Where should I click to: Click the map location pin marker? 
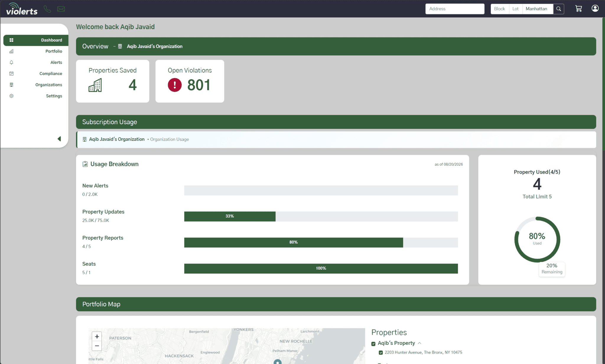tap(277, 362)
